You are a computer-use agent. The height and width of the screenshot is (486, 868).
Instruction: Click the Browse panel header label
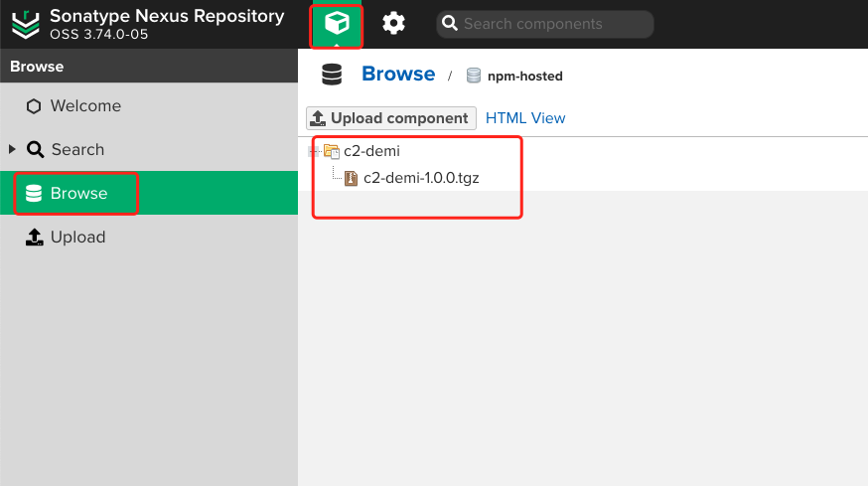37,67
